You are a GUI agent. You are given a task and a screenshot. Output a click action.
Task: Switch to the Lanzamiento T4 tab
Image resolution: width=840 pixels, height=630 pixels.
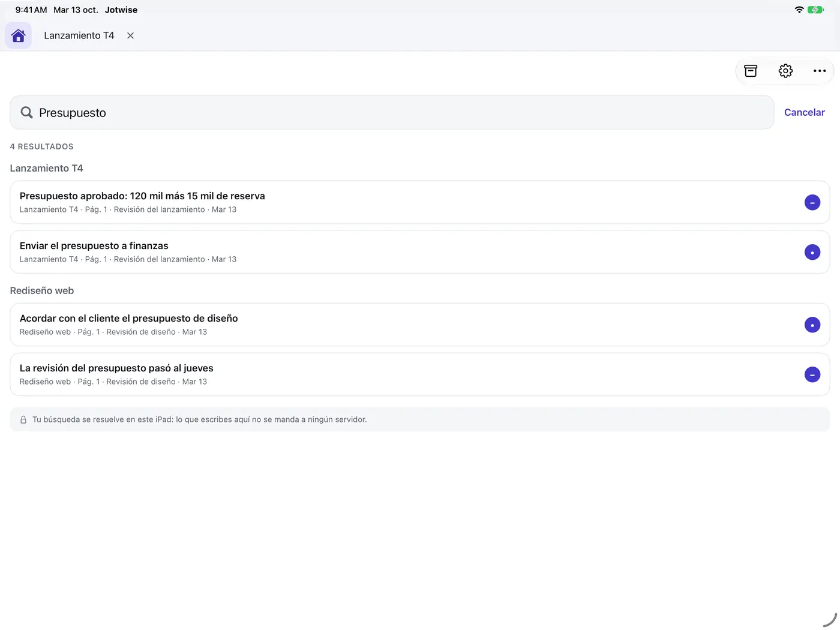pyautogui.click(x=79, y=35)
